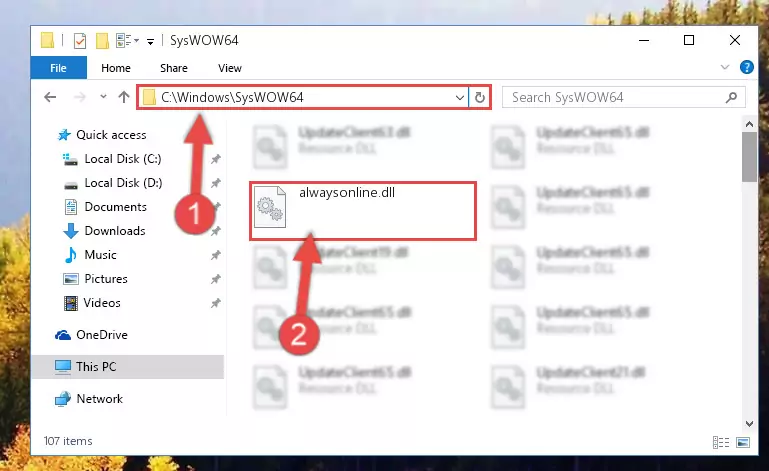Open Local Disk (C:) in the sidebar
This screenshot has height=471, width=769.
coord(123,158)
